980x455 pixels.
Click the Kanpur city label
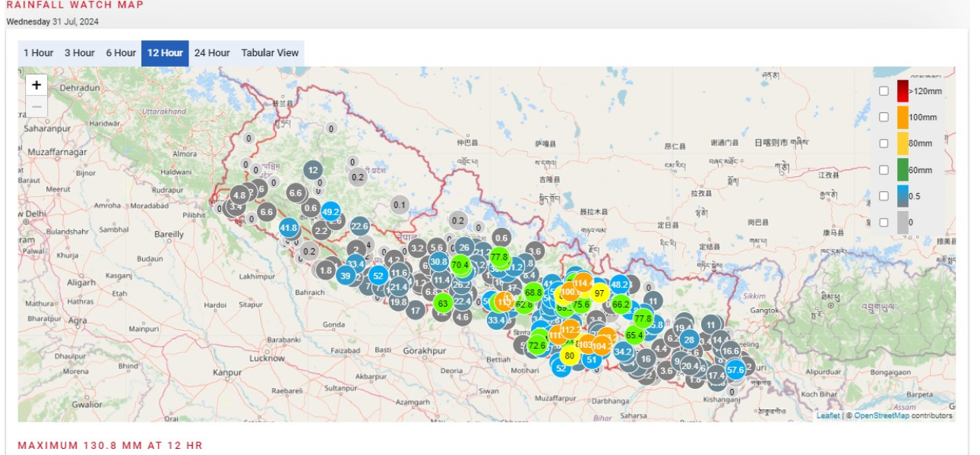tap(227, 373)
